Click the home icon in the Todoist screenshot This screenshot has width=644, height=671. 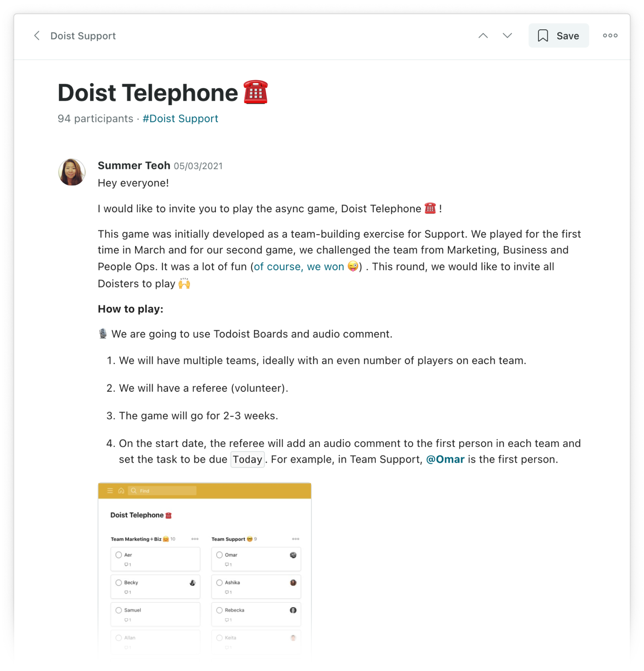pyautogui.click(x=121, y=491)
